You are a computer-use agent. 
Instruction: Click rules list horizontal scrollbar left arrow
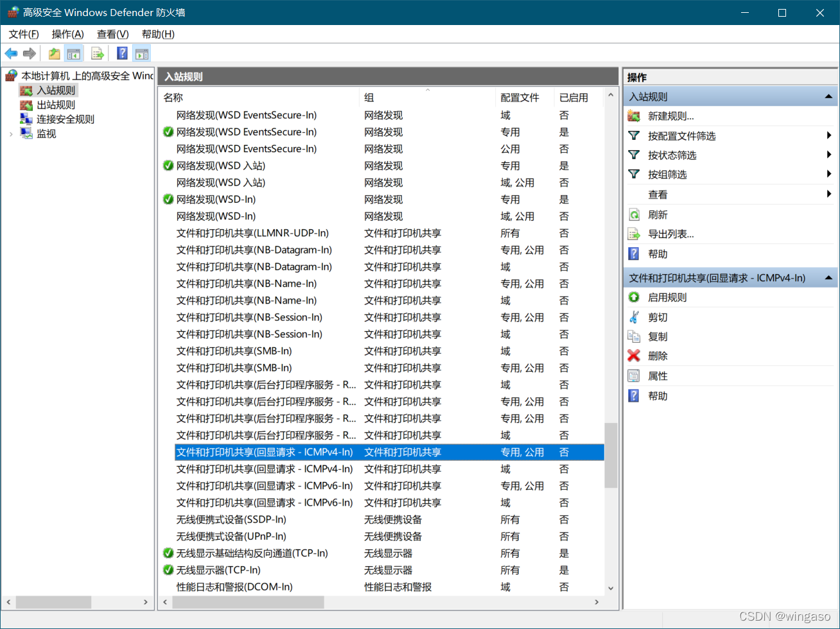(x=166, y=602)
